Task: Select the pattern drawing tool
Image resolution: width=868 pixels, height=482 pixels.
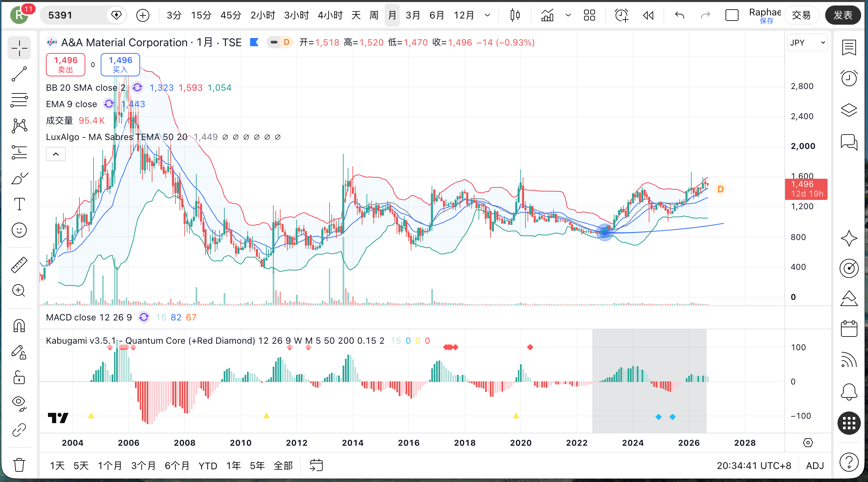Action: [19, 126]
